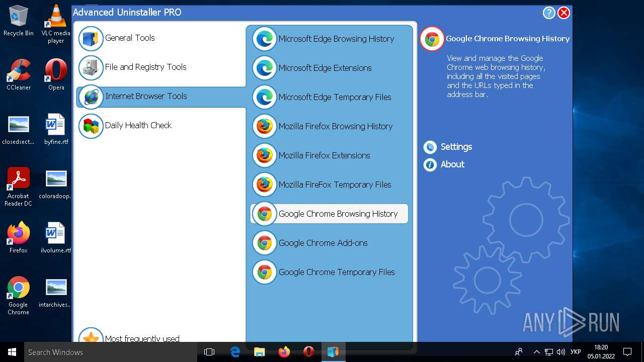Launch Edge from the taskbar
The height and width of the screenshot is (362, 644).
pos(235,352)
